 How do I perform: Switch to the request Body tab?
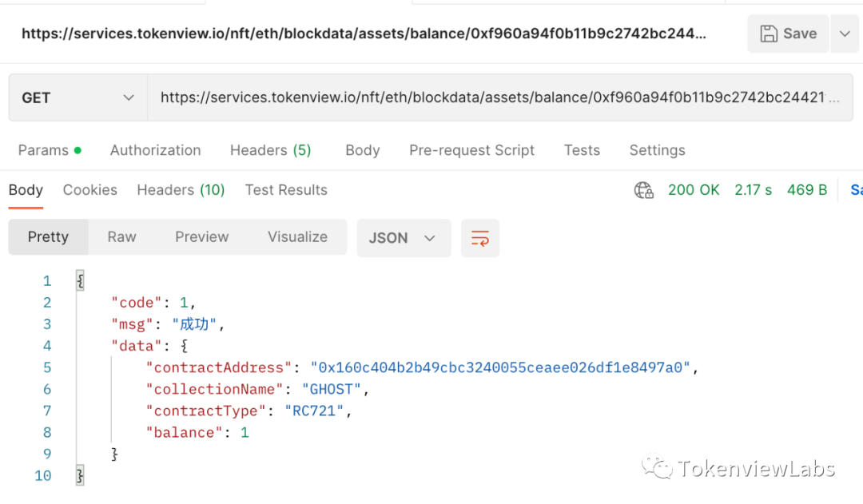click(363, 150)
